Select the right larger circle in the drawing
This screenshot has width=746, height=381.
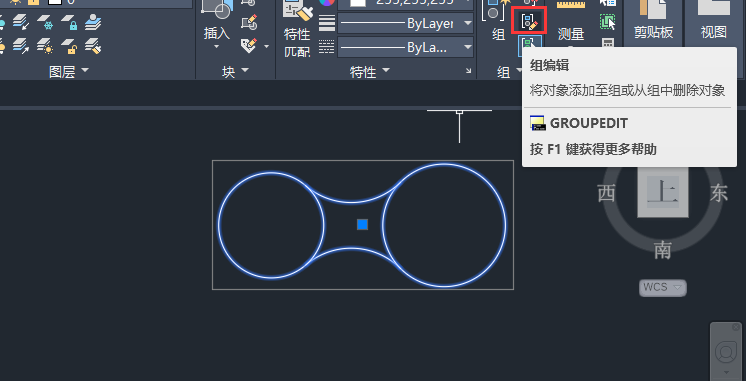click(x=444, y=225)
